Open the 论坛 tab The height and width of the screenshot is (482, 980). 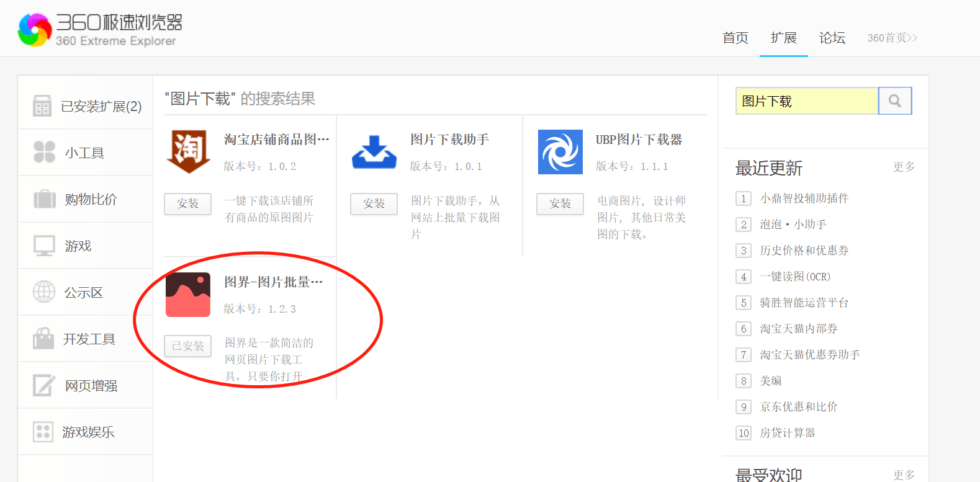[x=832, y=38]
